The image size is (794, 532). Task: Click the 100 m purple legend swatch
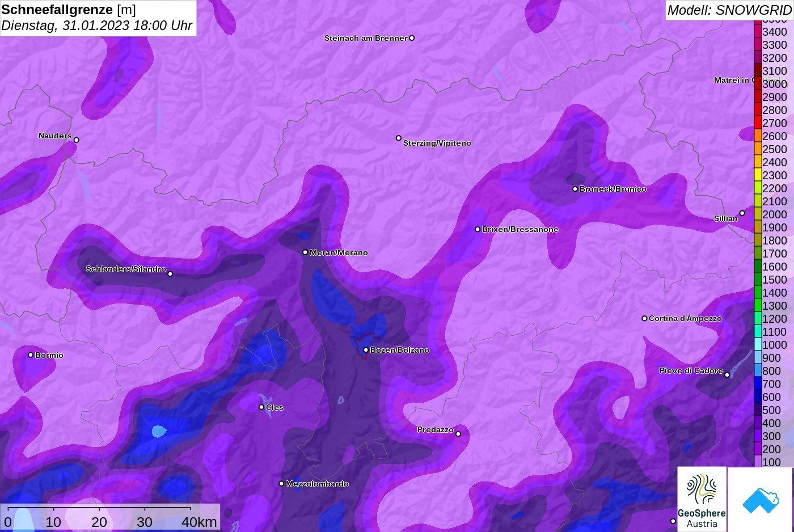coord(758,462)
